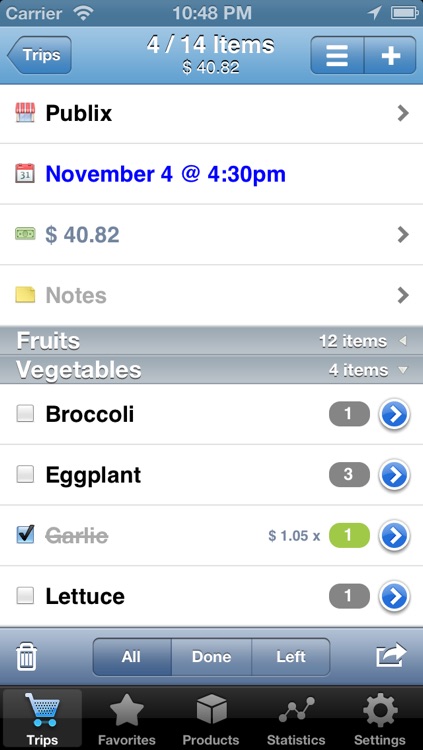This screenshot has width=423, height=750.
Task: Uncheck the Garlic checkbox
Action: tap(25, 535)
